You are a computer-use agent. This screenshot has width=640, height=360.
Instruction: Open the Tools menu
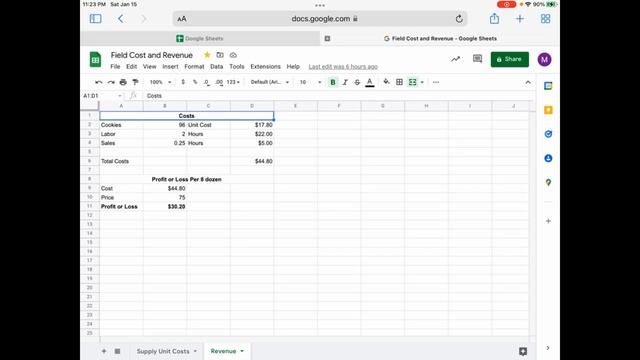[x=237, y=67]
